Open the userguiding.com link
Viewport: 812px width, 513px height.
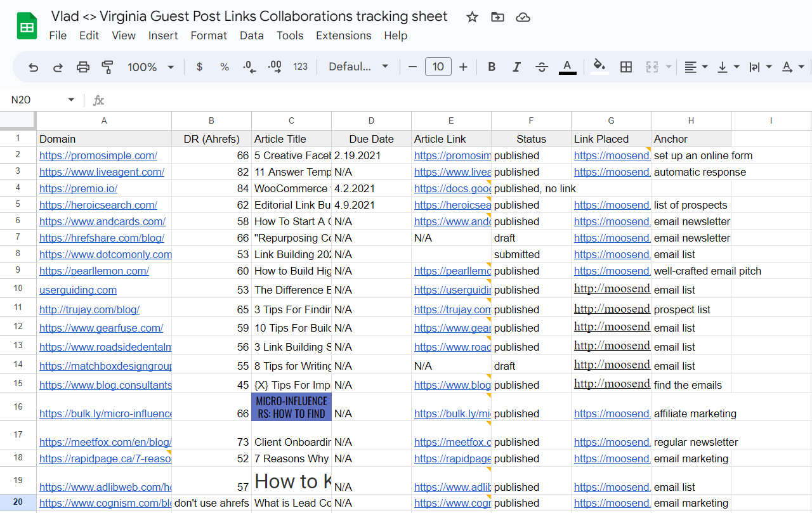78,290
